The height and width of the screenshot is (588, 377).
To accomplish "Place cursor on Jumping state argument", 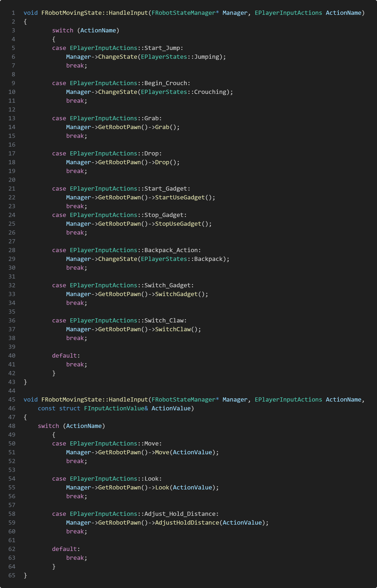I will (207, 57).
